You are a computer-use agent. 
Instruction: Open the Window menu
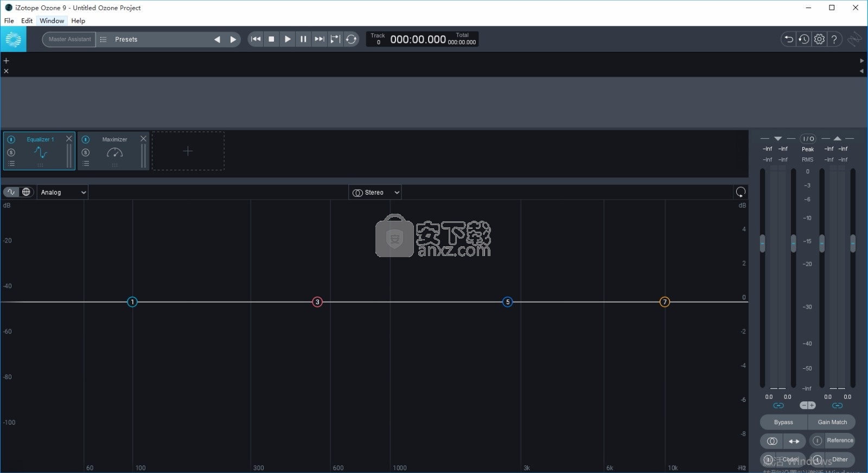pos(52,21)
